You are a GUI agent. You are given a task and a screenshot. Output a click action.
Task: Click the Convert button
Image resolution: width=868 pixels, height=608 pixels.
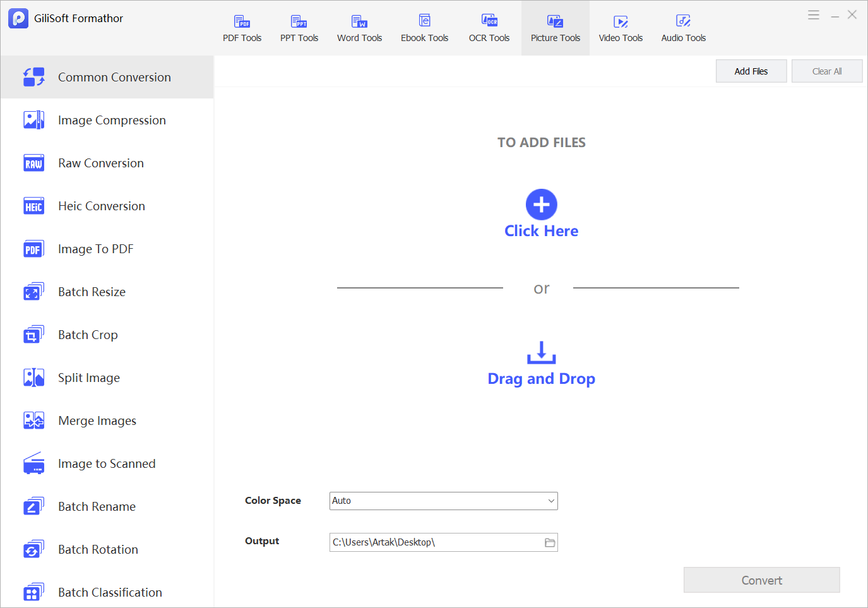[762, 580]
